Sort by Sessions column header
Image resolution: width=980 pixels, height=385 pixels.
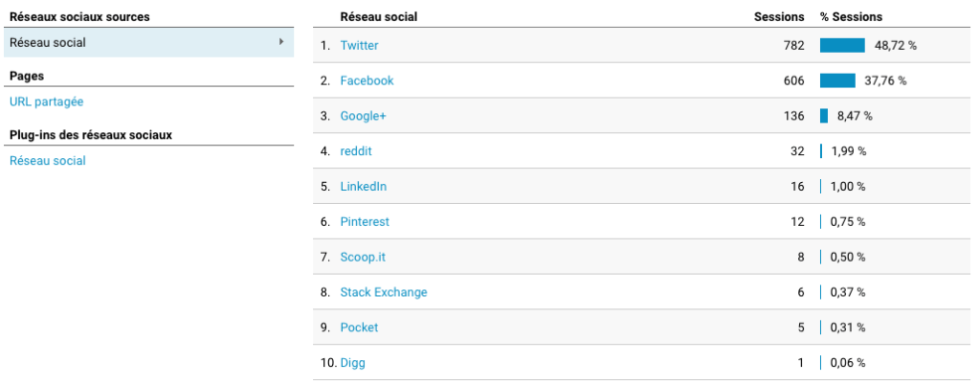[779, 17]
